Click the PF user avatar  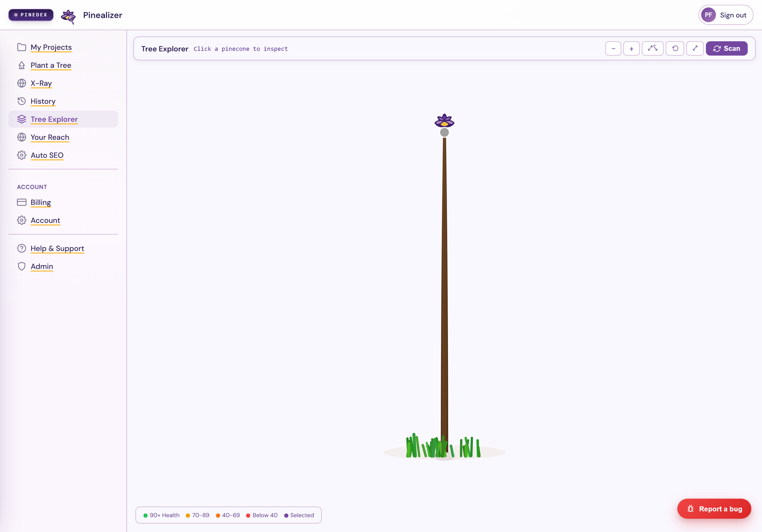(x=708, y=15)
